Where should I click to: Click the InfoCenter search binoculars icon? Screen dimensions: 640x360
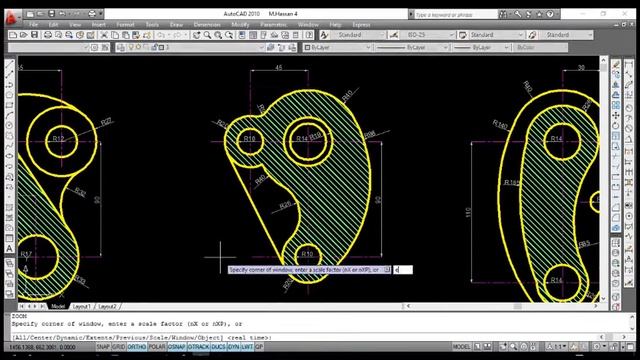tap(503, 14)
